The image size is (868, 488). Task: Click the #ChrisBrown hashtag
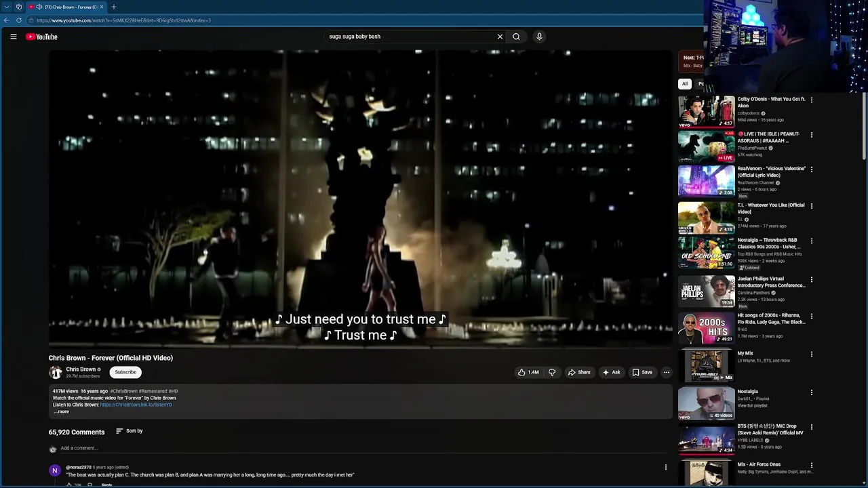[124, 391]
